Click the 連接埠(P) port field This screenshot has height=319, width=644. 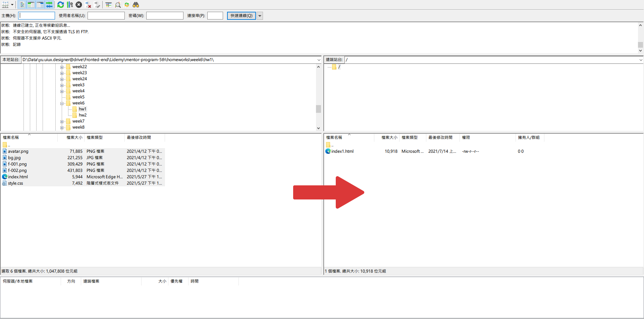click(215, 15)
